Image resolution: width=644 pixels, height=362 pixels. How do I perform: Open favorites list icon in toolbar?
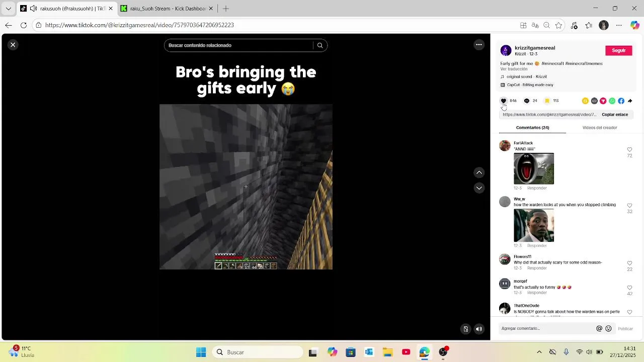(x=589, y=25)
